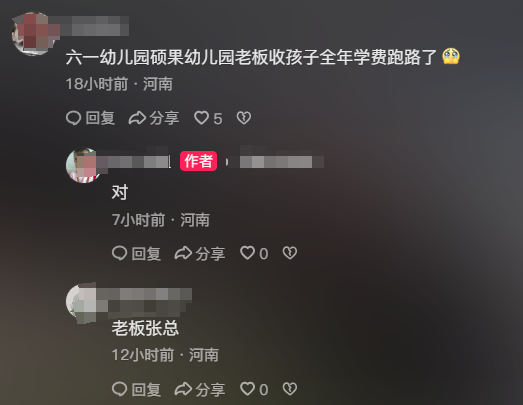523x405 pixels.
Task: Like the comment about 硕果幼儿园 (heart icon)
Action: (x=201, y=118)
